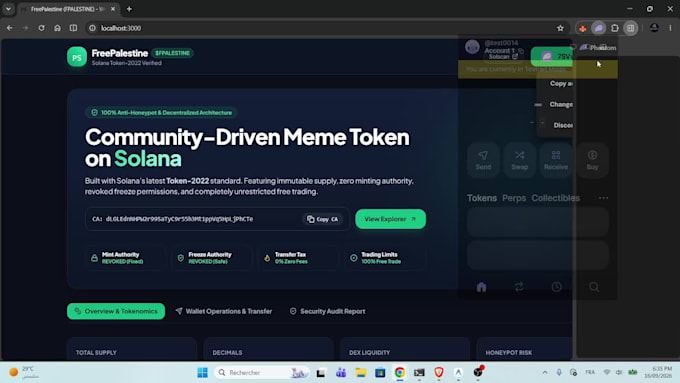Image resolution: width=680 pixels, height=383 pixels.
Task: Click the TOTAL SUPPLY card heading
Action: coord(96,353)
